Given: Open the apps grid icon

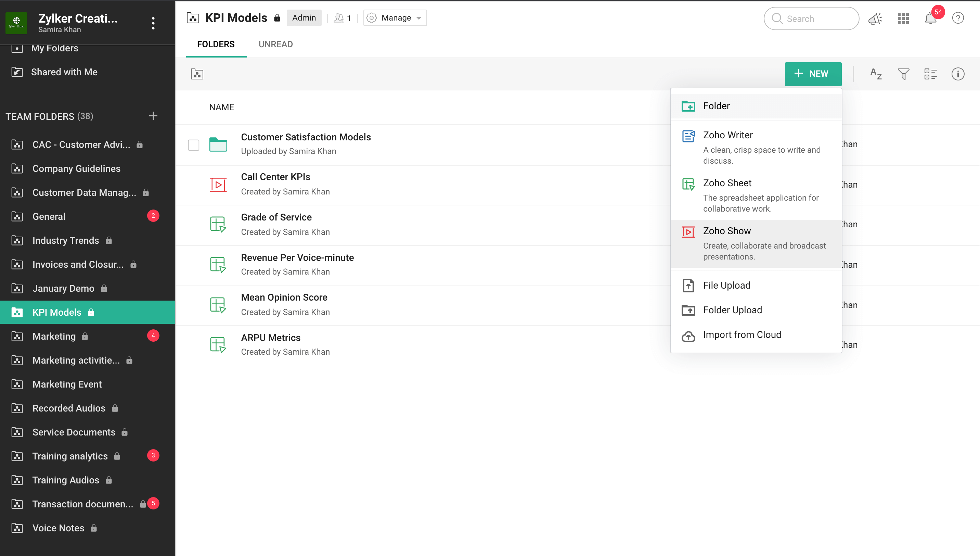Looking at the screenshot, I should pos(903,18).
